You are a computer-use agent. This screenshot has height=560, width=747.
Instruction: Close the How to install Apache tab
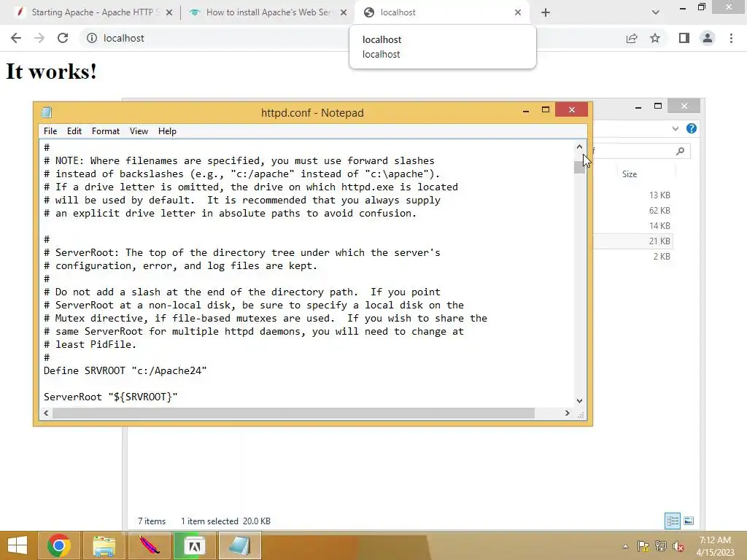[x=344, y=13]
